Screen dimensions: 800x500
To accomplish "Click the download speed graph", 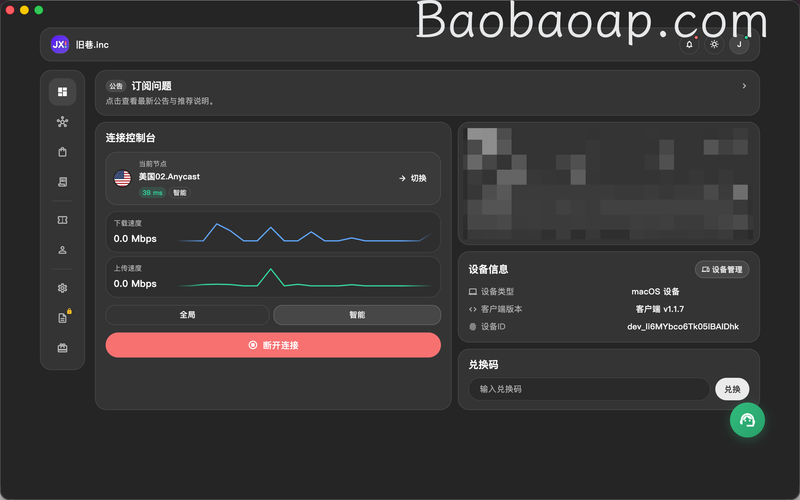I will 305,232.
